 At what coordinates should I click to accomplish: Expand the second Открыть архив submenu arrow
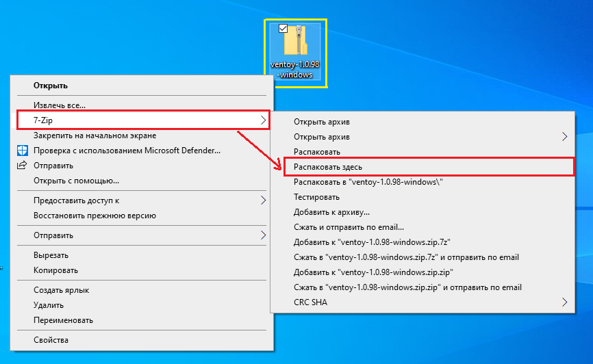click(x=565, y=136)
